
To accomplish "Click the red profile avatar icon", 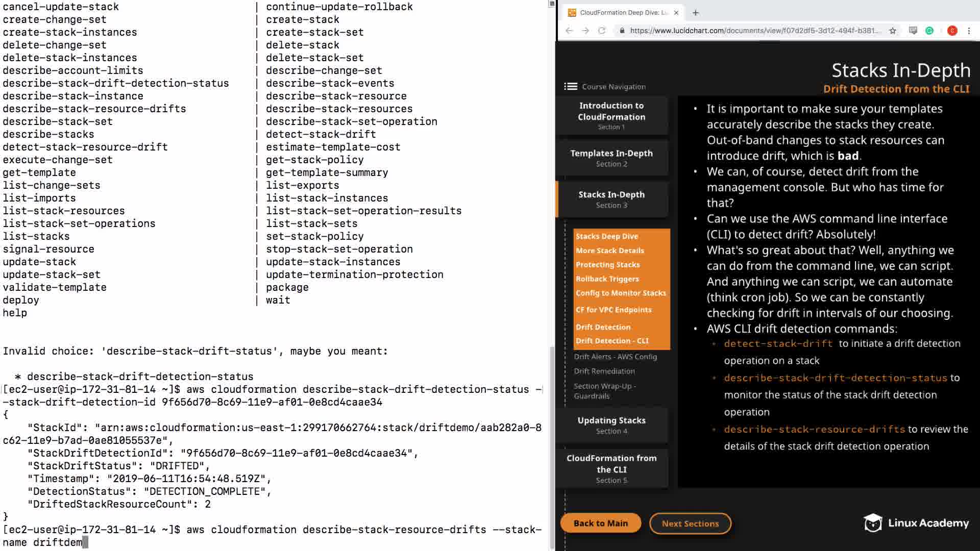I will (952, 31).
